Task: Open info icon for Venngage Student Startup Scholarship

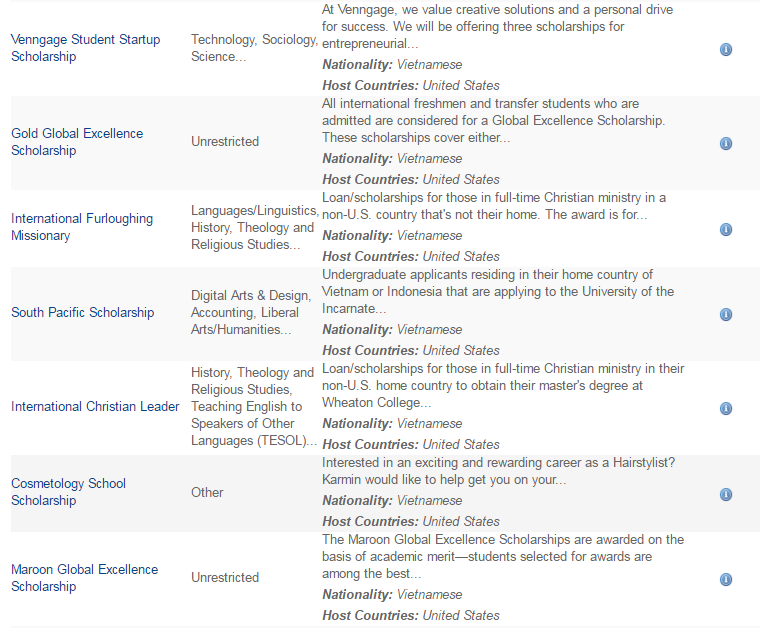Action: 726,49
